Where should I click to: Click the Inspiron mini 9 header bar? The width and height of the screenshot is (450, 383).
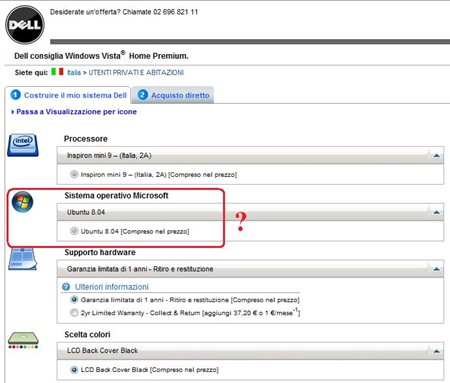(250, 156)
